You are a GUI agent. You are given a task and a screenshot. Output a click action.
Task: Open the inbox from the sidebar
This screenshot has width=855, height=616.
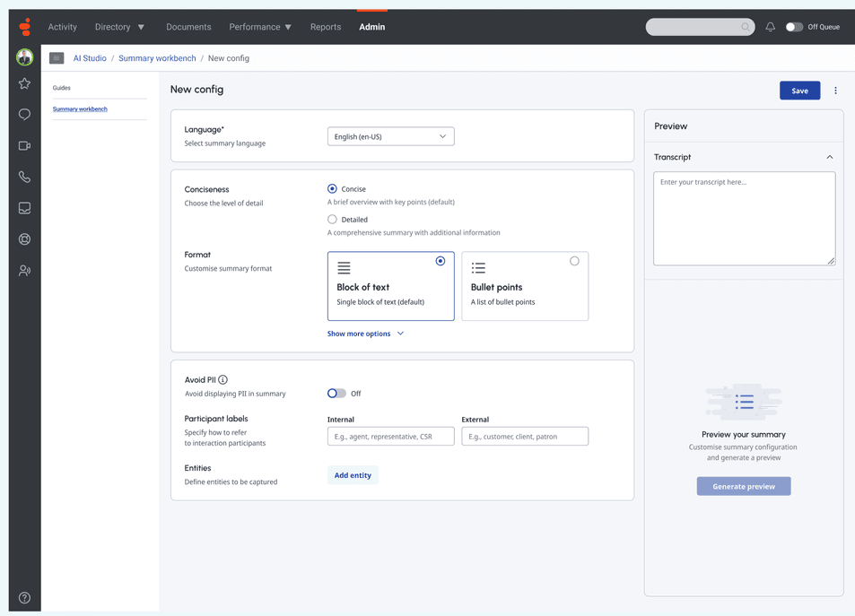click(x=24, y=207)
